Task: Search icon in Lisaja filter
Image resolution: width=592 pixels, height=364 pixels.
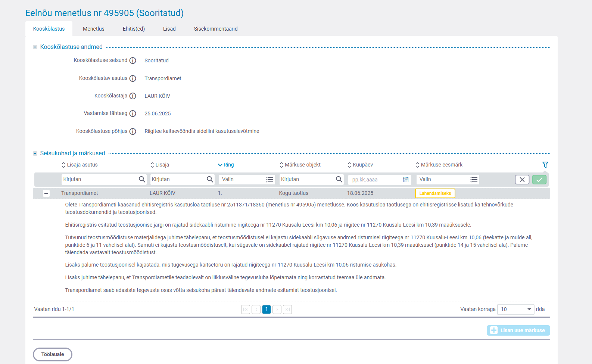Action: pyautogui.click(x=210, y=180)
